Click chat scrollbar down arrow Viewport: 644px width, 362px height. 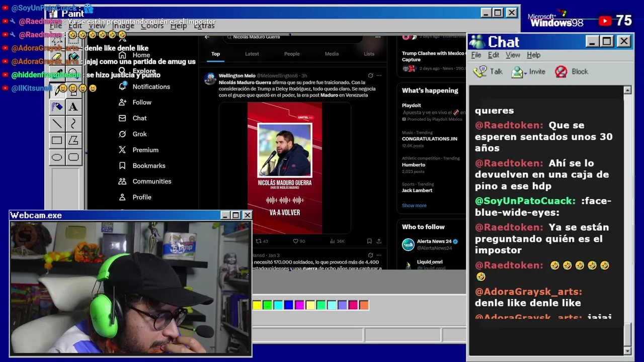tap(627, 350)
